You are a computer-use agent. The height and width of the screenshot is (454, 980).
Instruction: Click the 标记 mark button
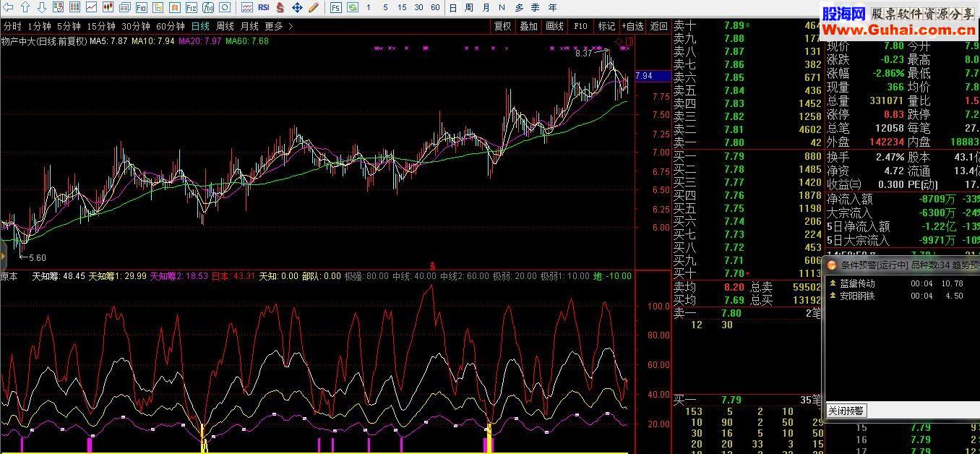tap(606, 26)
